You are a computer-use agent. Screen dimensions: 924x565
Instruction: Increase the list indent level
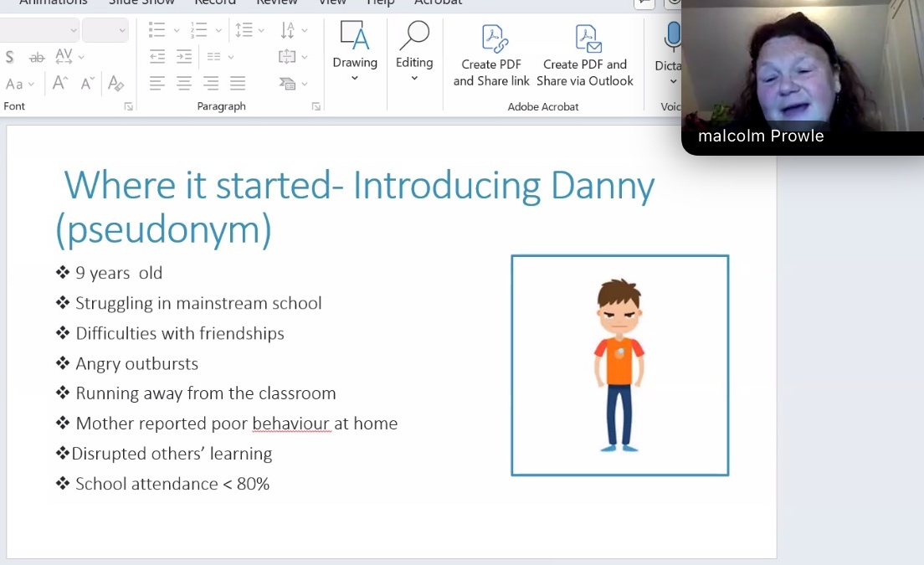pyautogui.click(x=184, y=57)
